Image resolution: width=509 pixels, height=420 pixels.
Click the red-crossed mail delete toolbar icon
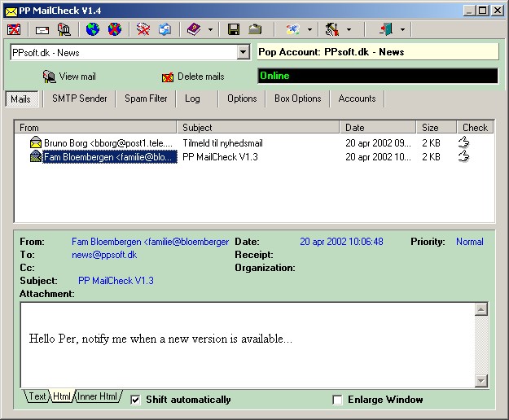tap(143, 29)
